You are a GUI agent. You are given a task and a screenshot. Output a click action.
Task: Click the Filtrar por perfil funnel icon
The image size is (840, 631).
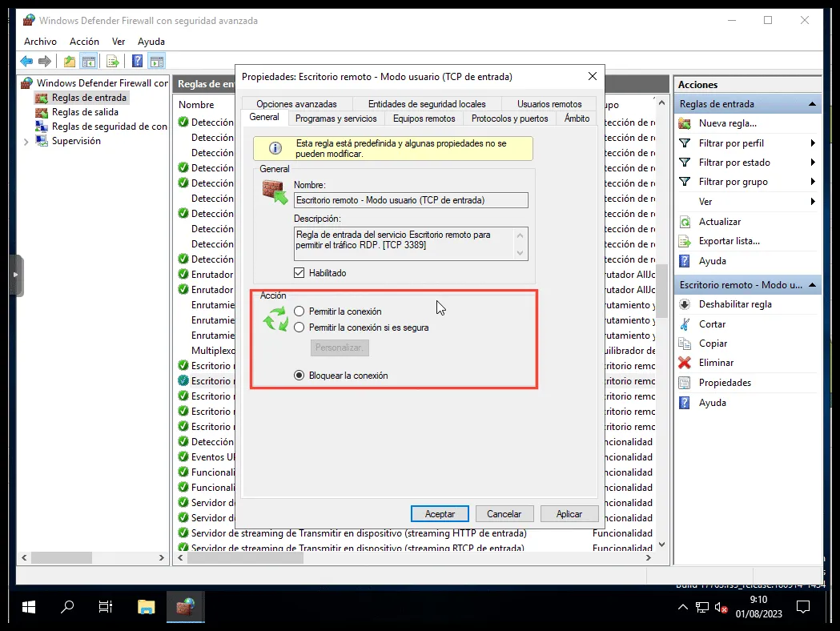pos(685,143)
